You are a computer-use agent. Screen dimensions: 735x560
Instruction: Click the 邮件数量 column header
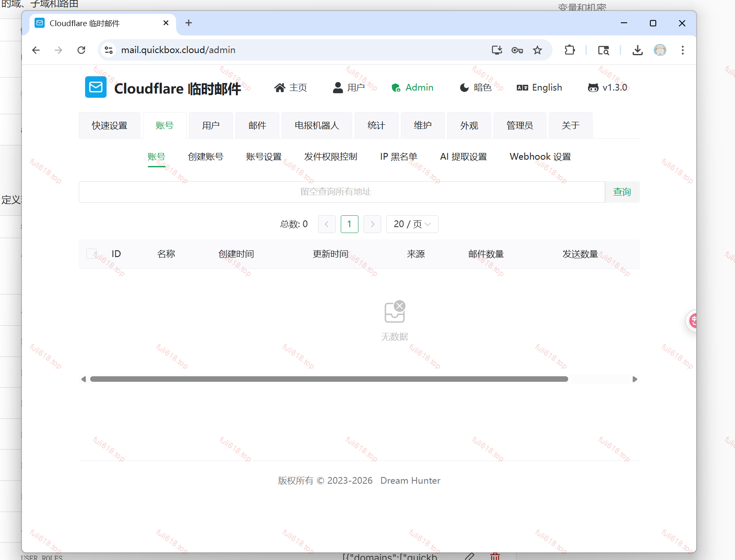[486, 254]
